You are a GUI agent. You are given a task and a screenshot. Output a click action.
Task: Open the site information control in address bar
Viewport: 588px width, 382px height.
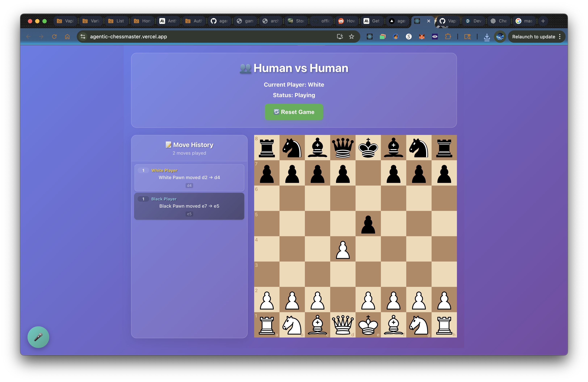tap(83, 37)
